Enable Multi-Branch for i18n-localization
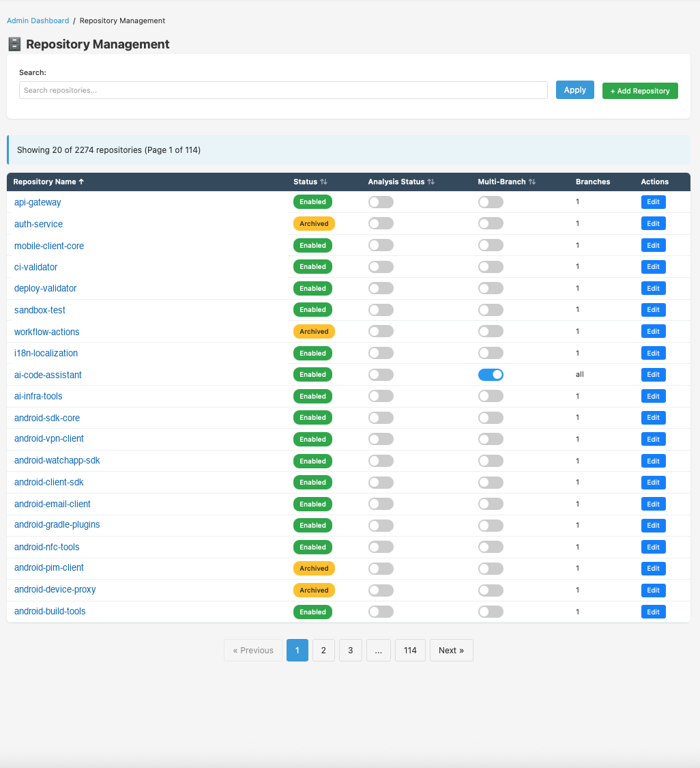This screenshot has width=700, height=768. tap(491, 353)
